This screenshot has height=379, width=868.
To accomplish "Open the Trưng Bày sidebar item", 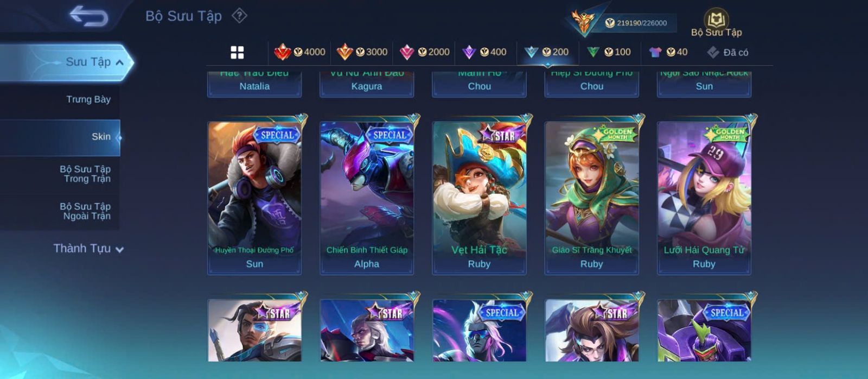I will point(88,99).
